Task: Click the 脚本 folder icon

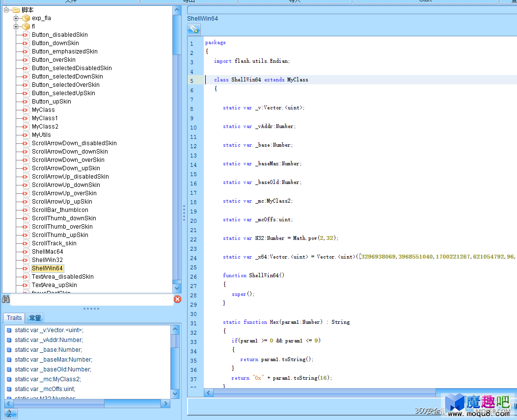Action: [x=17, y=10]
